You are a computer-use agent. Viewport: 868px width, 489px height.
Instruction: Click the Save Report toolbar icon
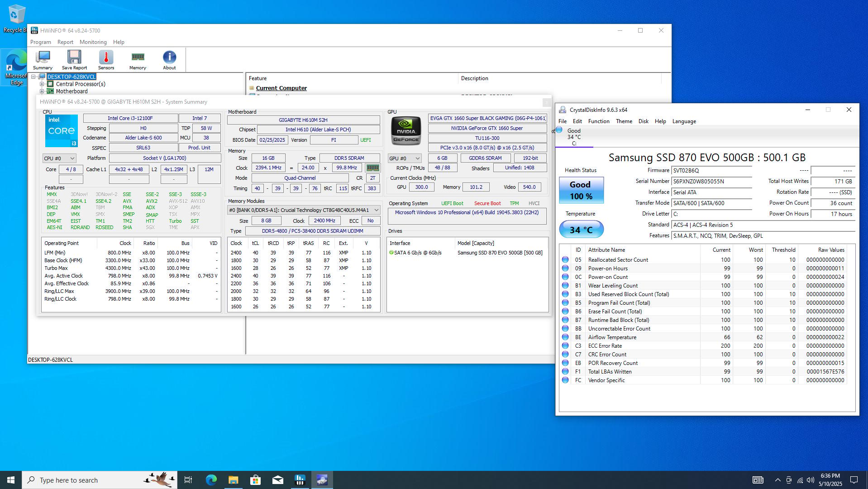pyautogui.click(x=74, y=60)
